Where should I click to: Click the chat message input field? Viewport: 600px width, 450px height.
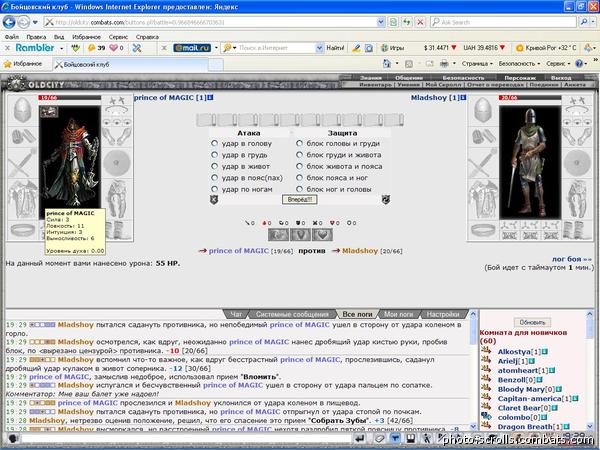[186, 439]
